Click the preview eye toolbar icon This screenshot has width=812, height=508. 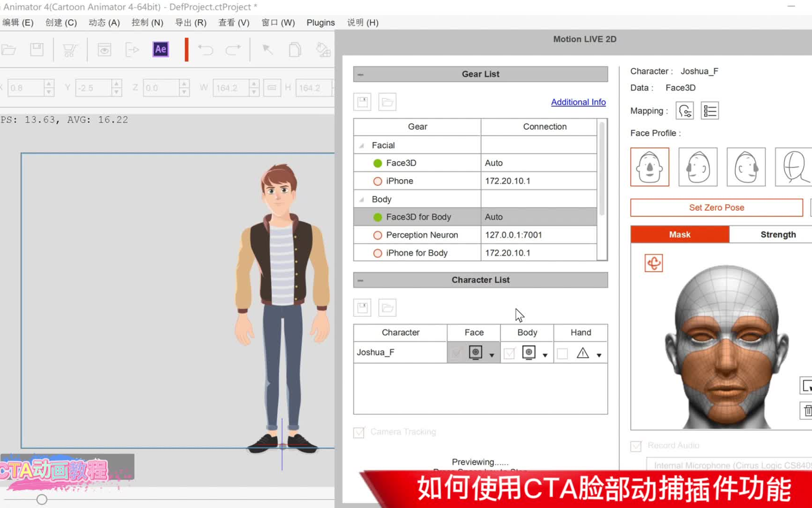tap(104, 49)
